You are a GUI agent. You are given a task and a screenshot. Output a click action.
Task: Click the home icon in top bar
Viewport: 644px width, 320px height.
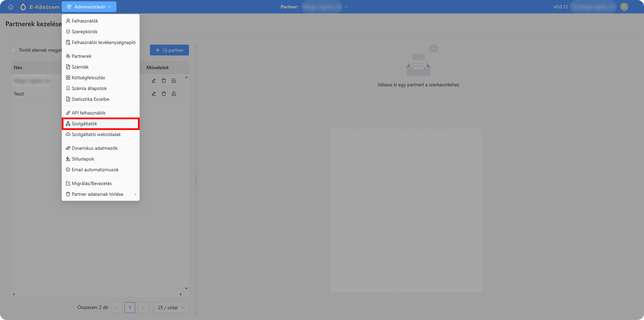pyautogui.click(x=11, y=7)
